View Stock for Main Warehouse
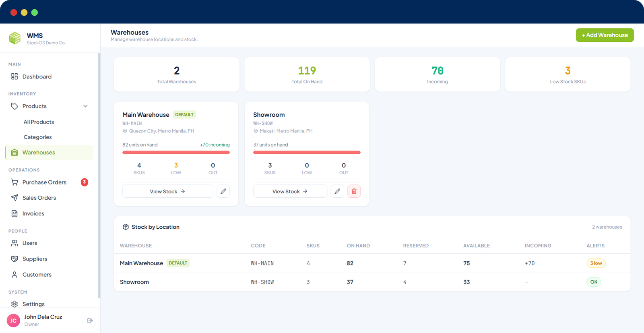The image size is (644, 333). [168, 191]
